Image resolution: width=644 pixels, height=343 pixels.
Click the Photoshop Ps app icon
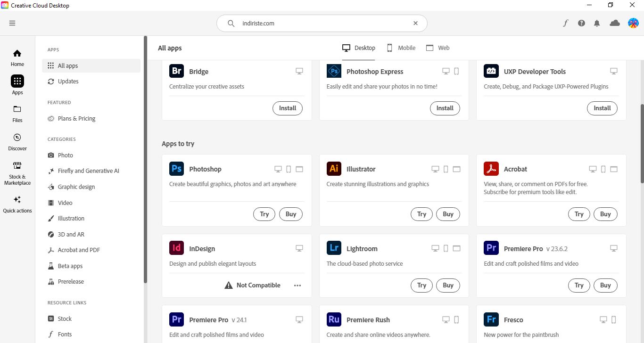click(177, 169)
